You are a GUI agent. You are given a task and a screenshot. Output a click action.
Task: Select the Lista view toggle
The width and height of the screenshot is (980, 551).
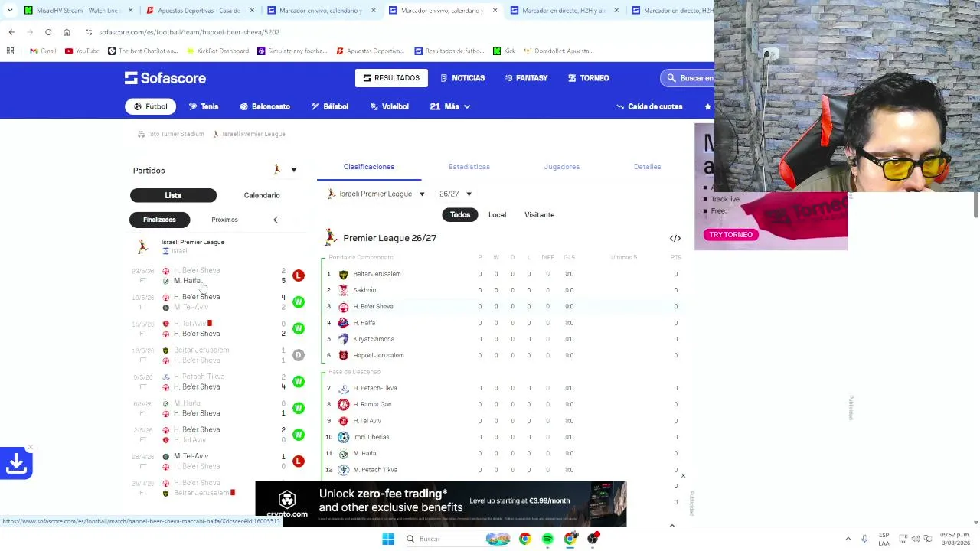click(x=173, y=195)
